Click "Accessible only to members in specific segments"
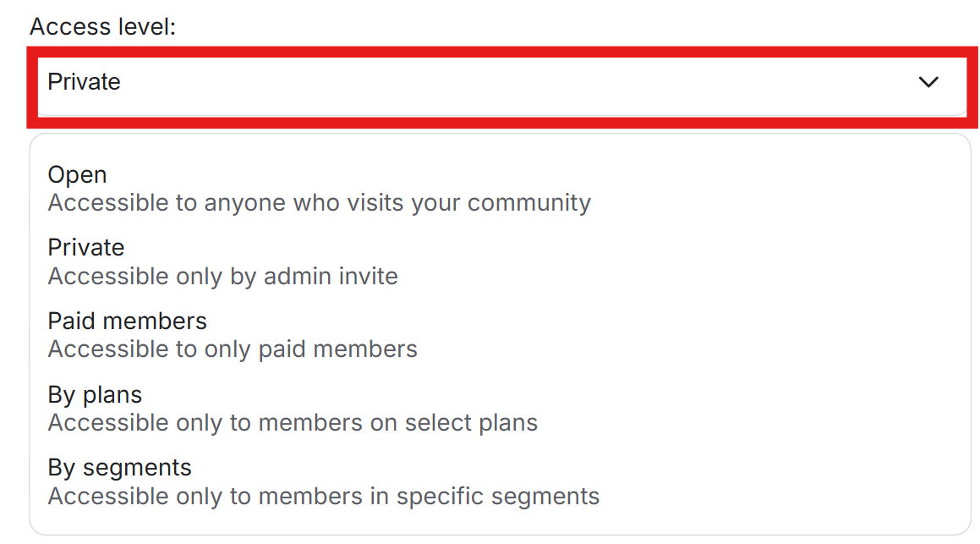Viewport: 980px width, 544px height. tap(323, 496)
